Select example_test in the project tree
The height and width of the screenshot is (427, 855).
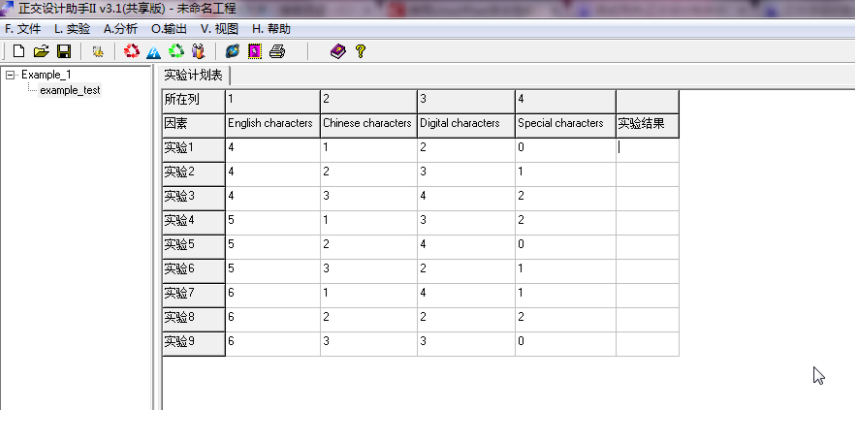69,90
